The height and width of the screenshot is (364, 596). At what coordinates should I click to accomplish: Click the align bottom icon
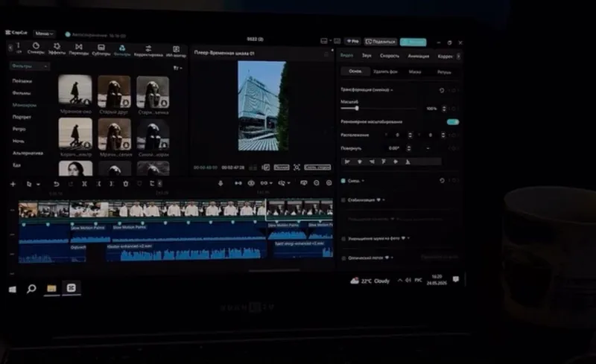click(x=408, y=162)
